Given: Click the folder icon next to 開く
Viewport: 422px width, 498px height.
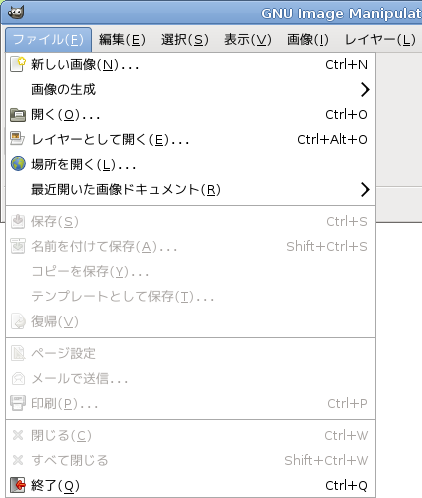Looking at the screenshot, I should pos(18,115).
